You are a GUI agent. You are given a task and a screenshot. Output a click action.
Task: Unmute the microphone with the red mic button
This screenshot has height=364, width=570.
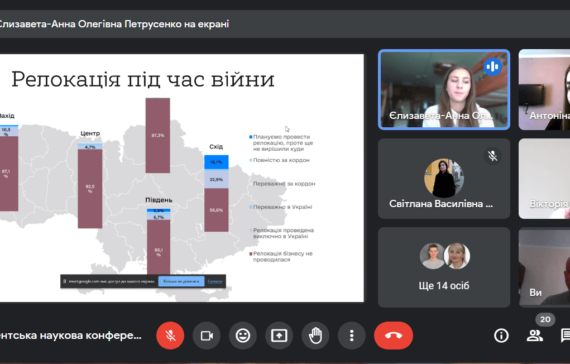(x=170, y=335)
